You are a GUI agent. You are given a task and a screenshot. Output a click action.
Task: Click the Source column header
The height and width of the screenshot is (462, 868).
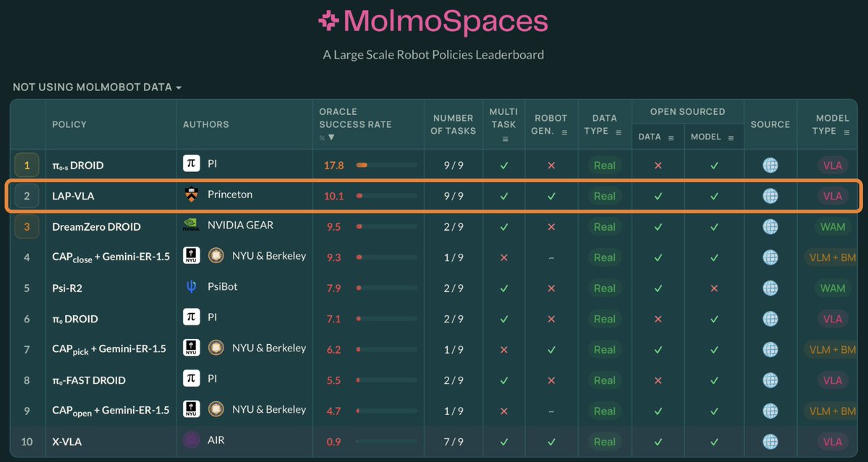point(770,124)
